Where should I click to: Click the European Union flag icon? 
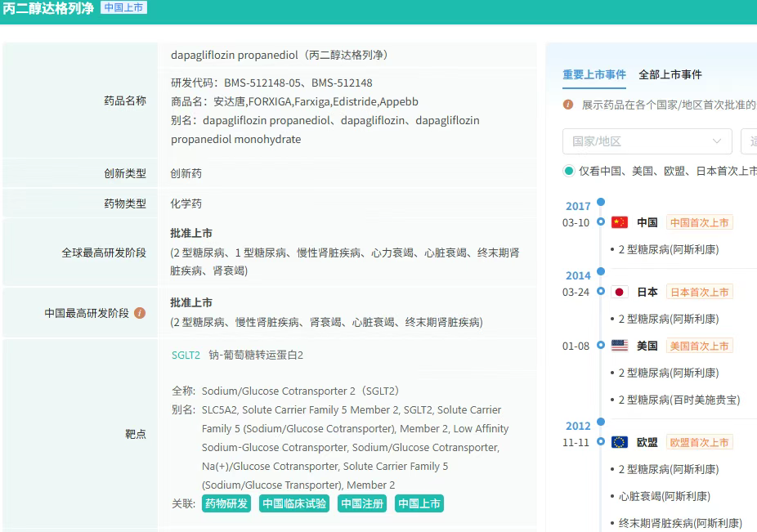(620, 442)
